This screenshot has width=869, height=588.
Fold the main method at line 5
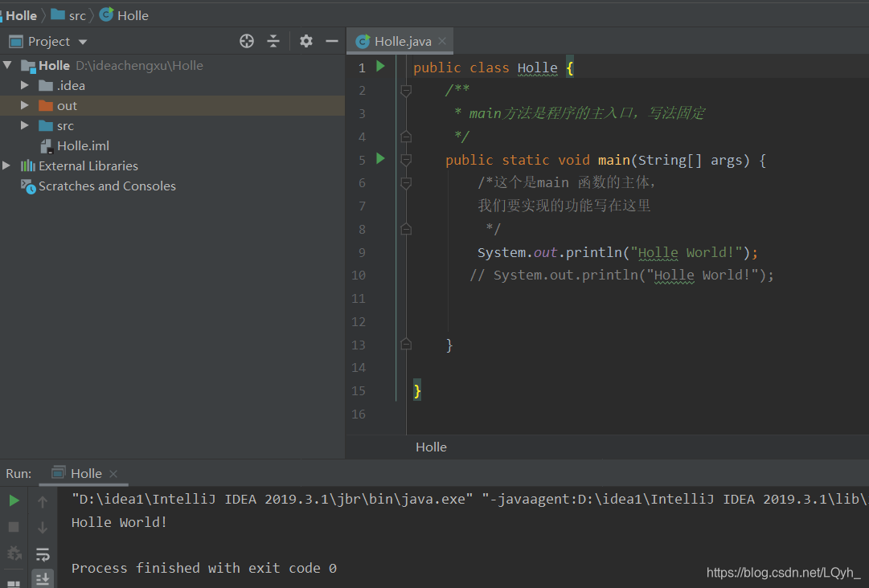(x=406, y=160)
